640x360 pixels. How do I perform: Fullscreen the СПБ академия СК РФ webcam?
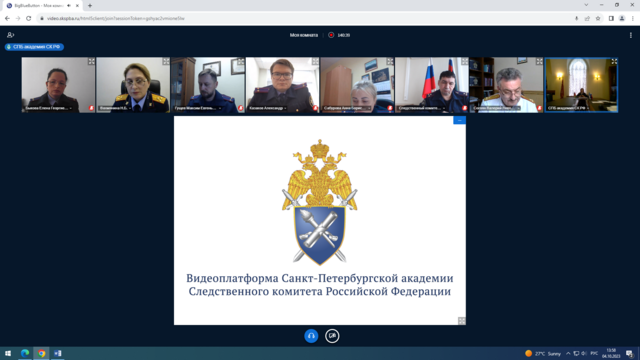pos(614,62)
